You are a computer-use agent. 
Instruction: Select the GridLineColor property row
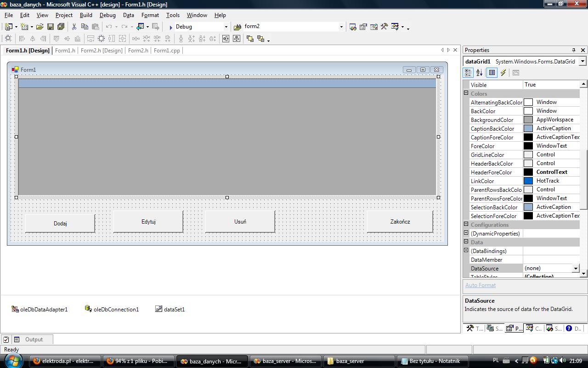(524, 155)
